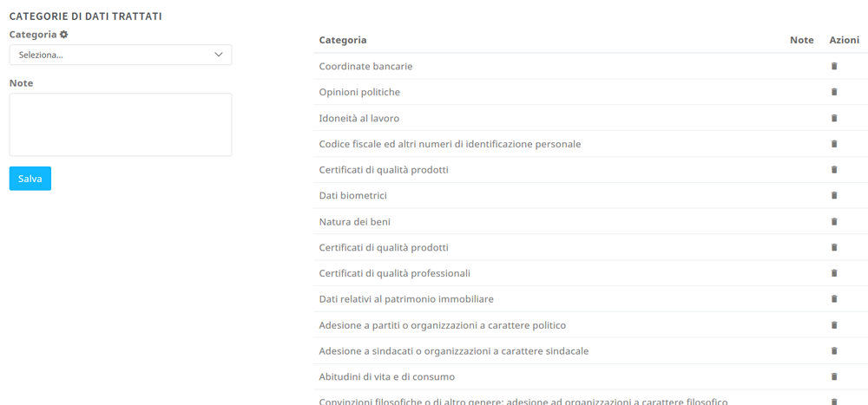This screenshot has width=868, height=405.
Task: Delete the Idoneità al lavoro entry
Action: click(x=834, y=118)
